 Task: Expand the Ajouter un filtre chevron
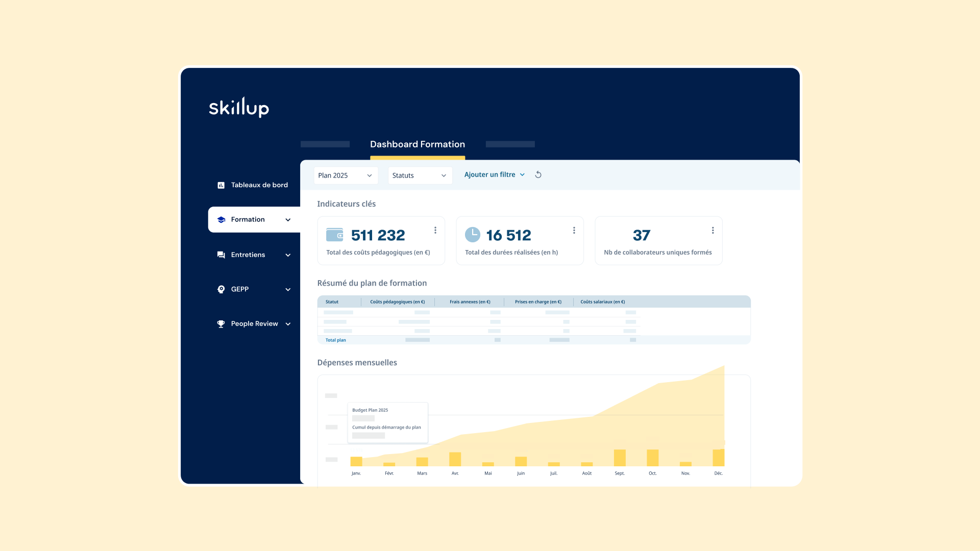tap(522, 174)
